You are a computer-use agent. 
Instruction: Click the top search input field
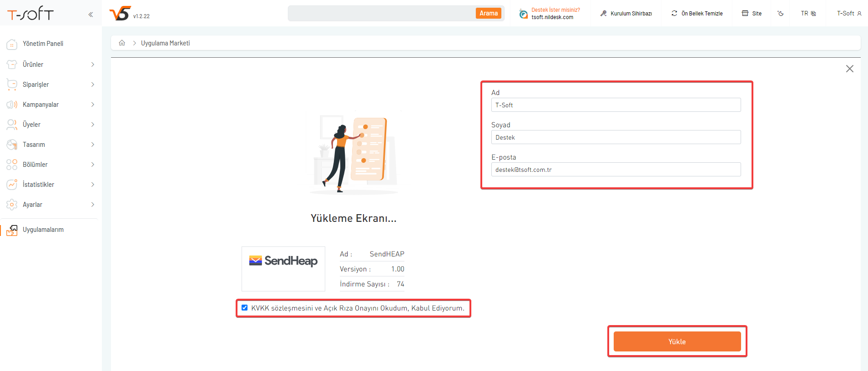pyautogui.click(x=381, y=13)
